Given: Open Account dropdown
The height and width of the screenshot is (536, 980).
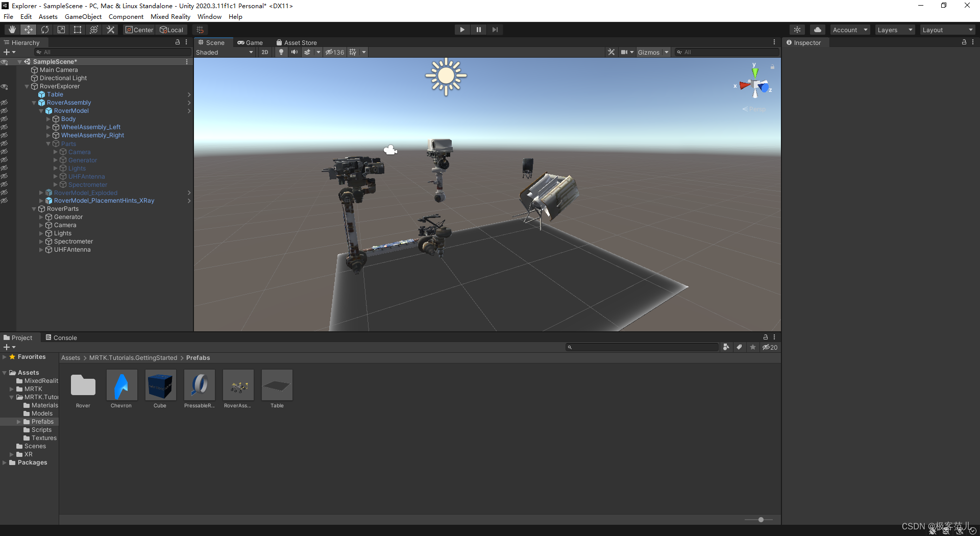Looking at the screenshot, I should click(850, 30).
